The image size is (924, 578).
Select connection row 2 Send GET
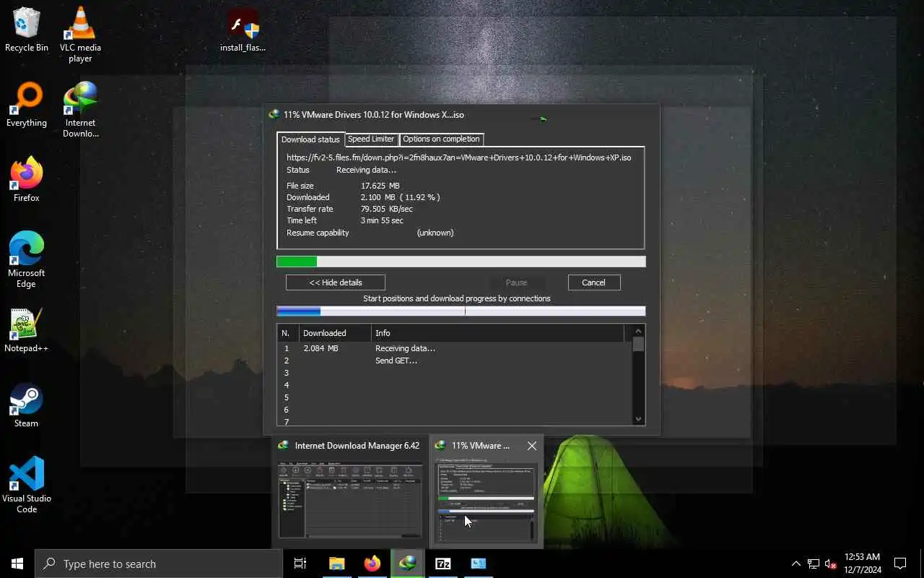(x=455, y=361)
